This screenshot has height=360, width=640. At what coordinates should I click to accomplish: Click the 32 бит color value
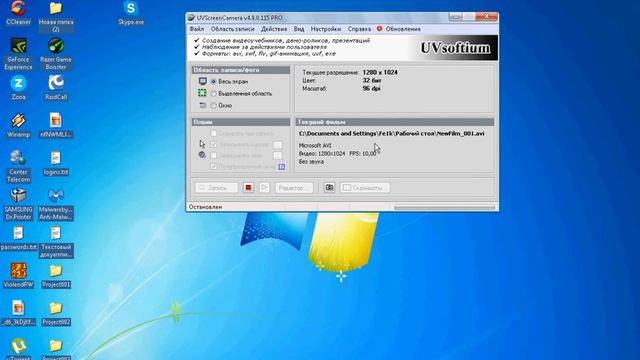372,80
